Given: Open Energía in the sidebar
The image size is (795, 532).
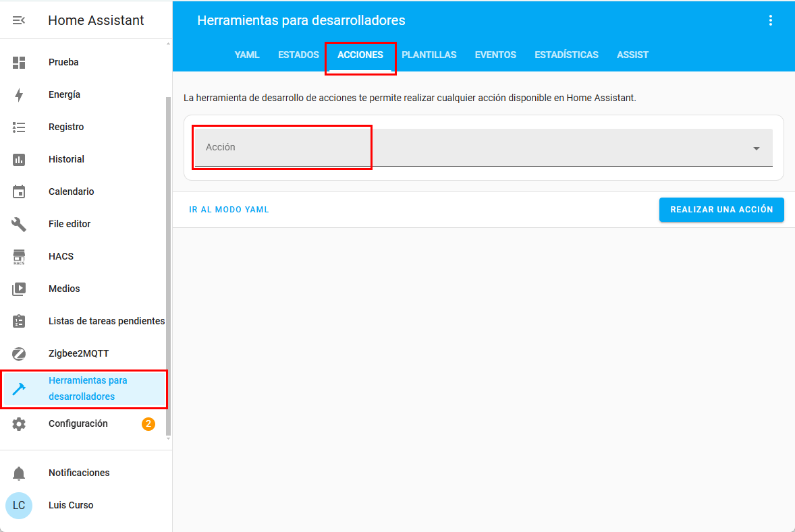Looking at the screenshot, I should click(x=64, y=95).
